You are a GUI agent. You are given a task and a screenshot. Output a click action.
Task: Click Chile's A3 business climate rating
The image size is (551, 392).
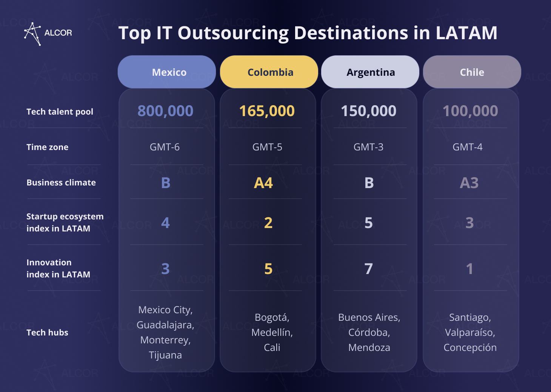469,183
